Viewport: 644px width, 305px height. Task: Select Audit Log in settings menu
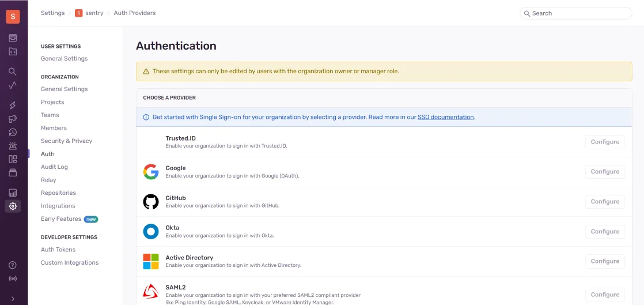pyautogui.click(x=54, y=167)
